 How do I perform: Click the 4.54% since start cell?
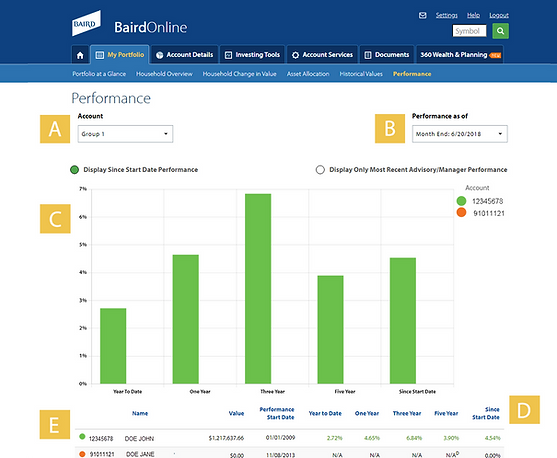493,438
